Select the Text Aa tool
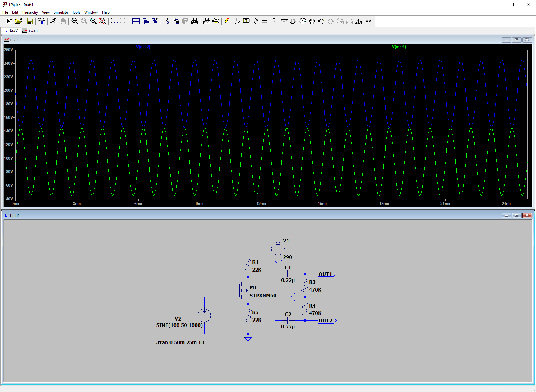Screen dimensions: 536x392 (x=359, y=21)
